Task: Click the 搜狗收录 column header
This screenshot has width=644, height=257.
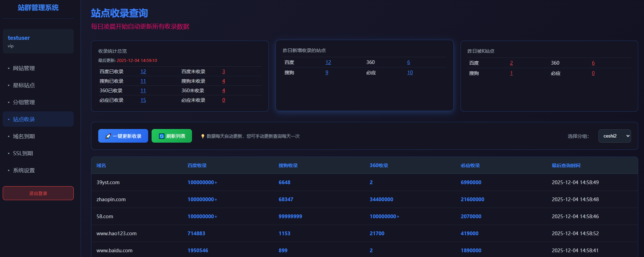Action: click(288, 165)
